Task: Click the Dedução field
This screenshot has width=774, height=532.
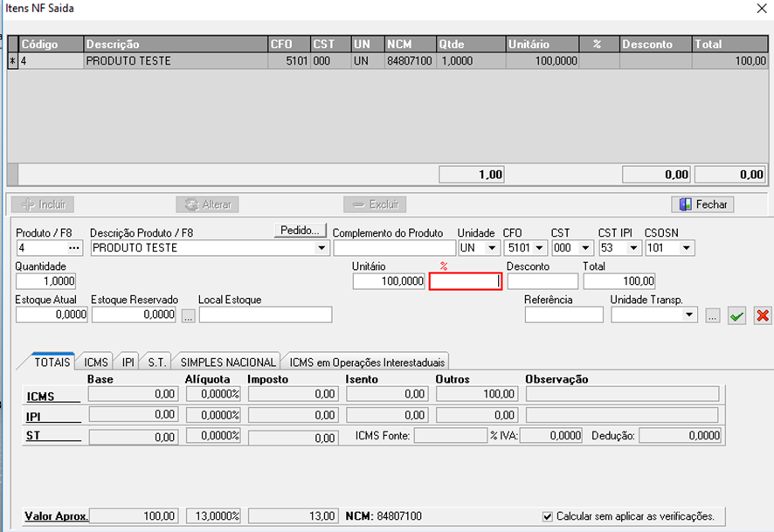Action: pyautogui.click(x=681, y=436)
